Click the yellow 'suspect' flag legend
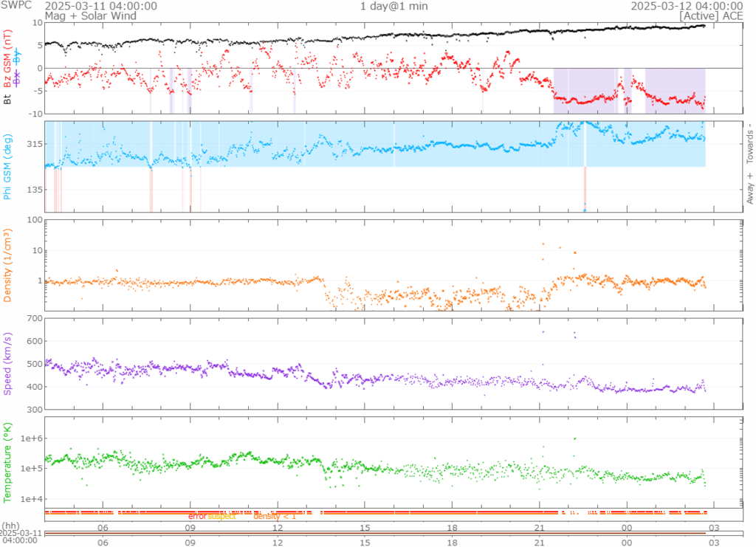 click(221, 517)
